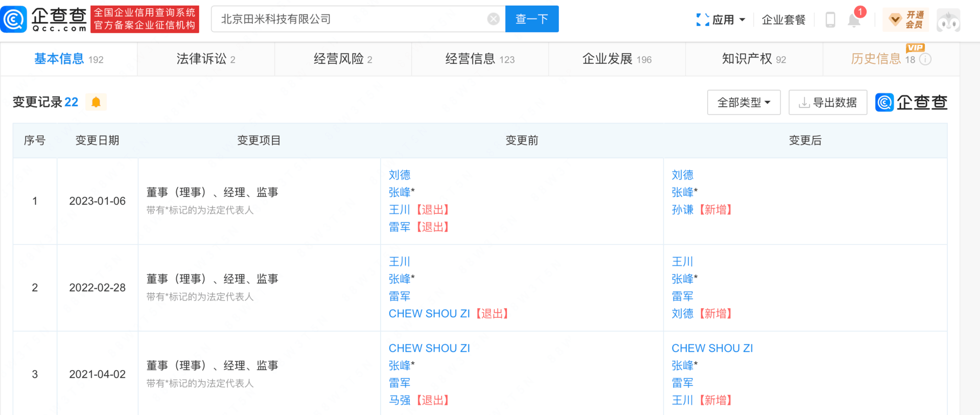
Task: Clear the search box with X icon
Action: 493,19
